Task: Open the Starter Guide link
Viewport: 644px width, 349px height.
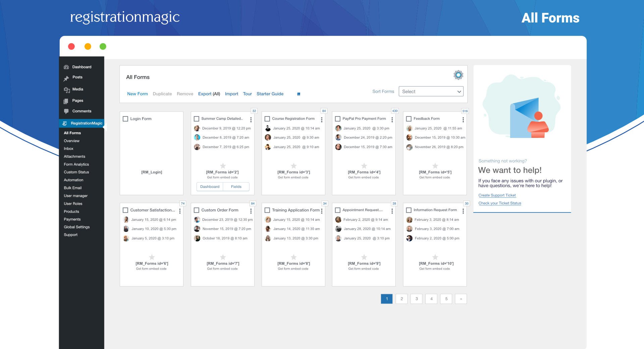Action: point(270,94)
